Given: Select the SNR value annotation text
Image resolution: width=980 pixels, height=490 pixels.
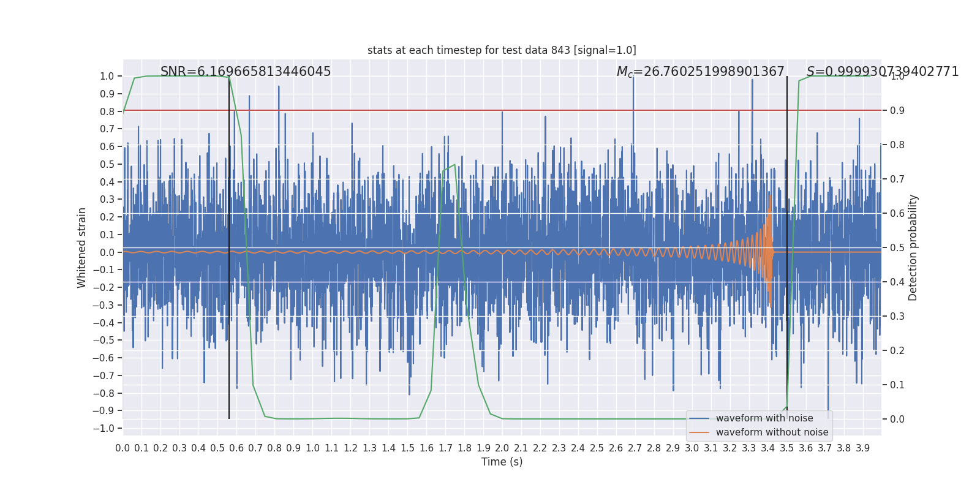Looking at the screenshot, I should pos(246,72).
